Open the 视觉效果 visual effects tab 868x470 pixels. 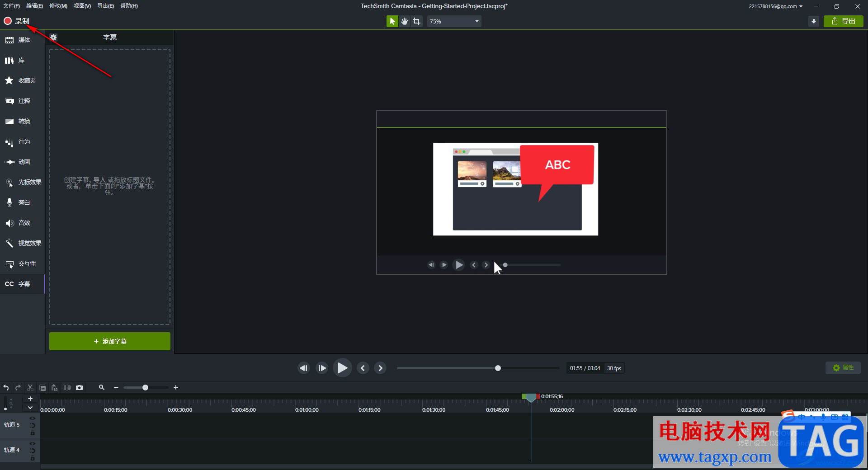click(23, 244)
